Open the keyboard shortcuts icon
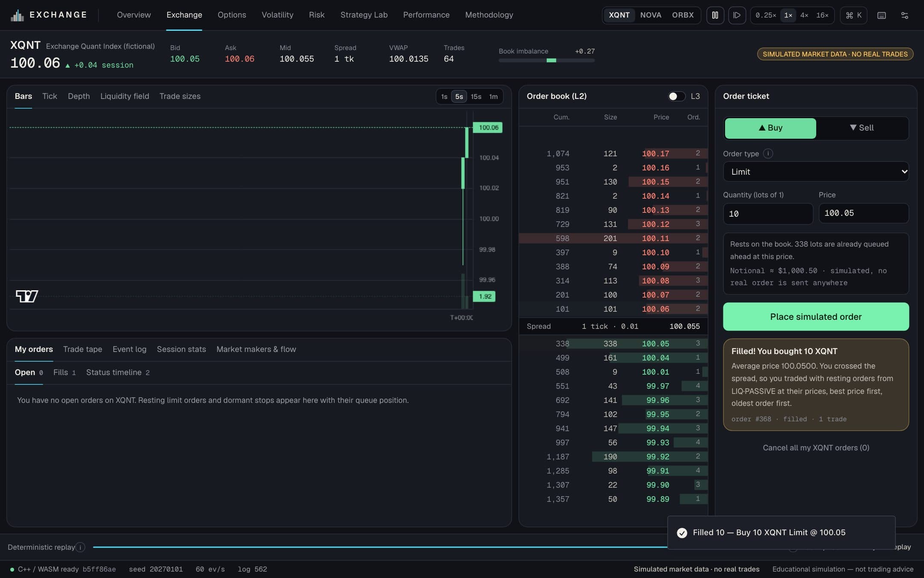Image resolution: width=924 pixels, height=578 pixels. tap(882, 15)
